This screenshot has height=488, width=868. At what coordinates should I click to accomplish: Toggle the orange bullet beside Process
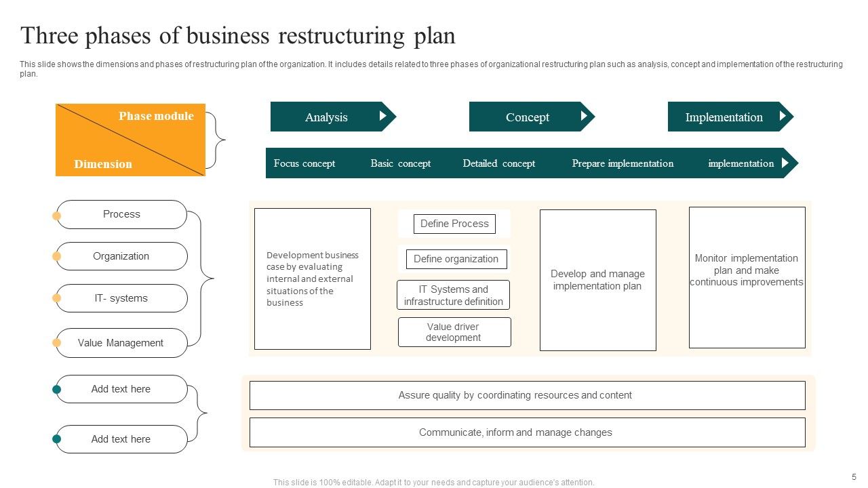[x=56, y=214]
